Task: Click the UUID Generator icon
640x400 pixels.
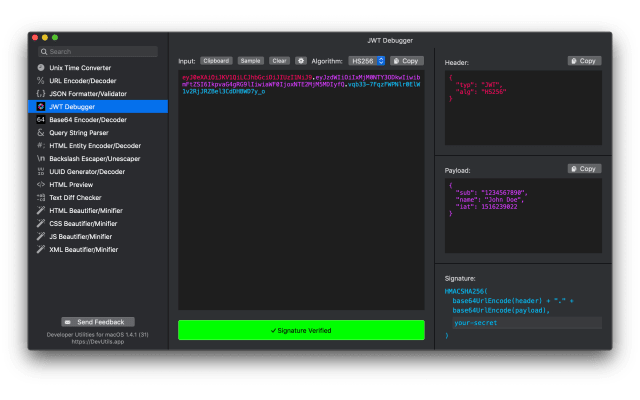Action: [41, 172]
